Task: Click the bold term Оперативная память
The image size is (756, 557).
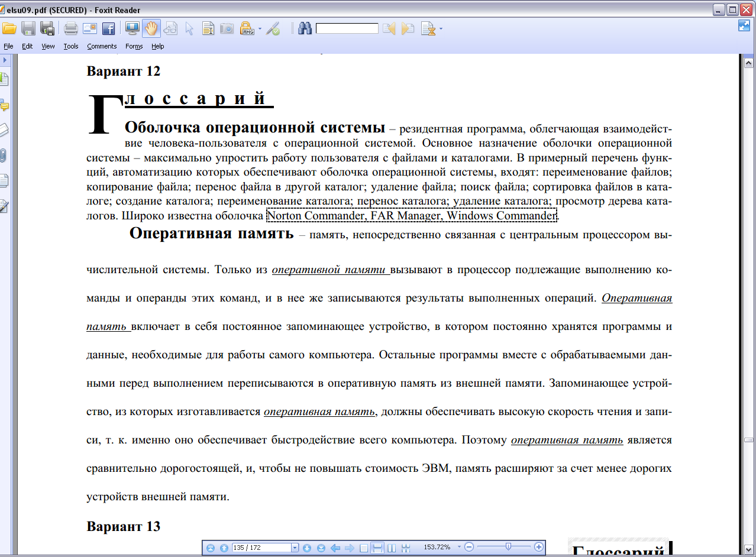Action: [x=212, y=234]
